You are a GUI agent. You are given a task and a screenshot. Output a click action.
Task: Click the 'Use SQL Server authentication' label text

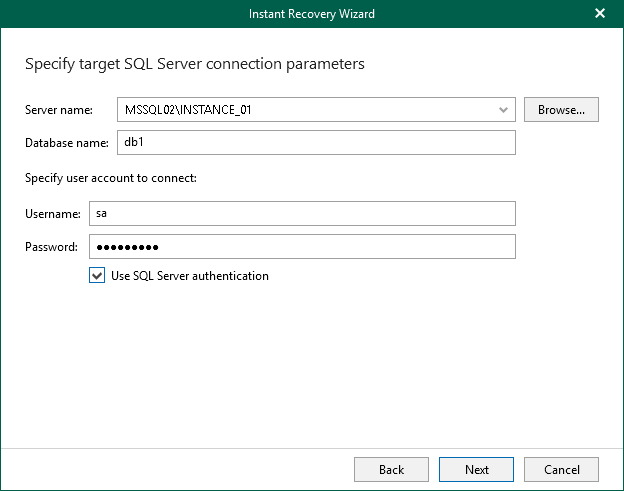click(x=190, y=276)
